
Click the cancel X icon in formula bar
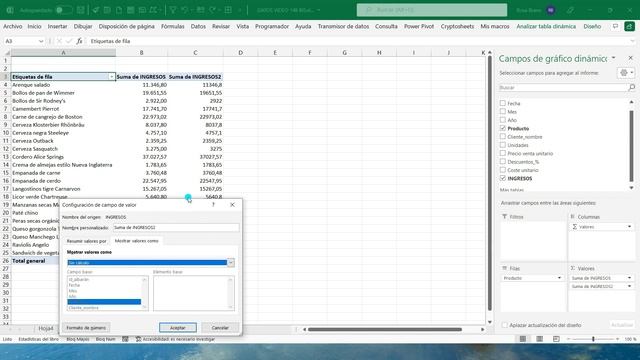pos(59,41)
